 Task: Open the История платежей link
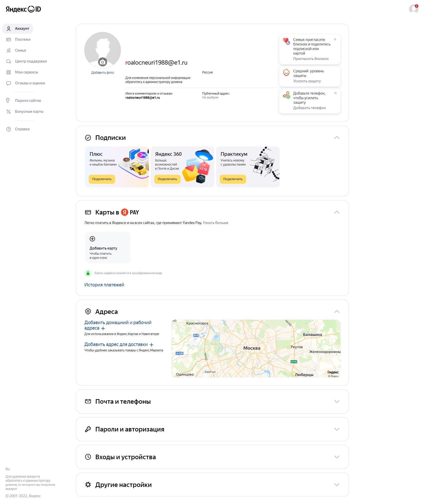(104, 285)
